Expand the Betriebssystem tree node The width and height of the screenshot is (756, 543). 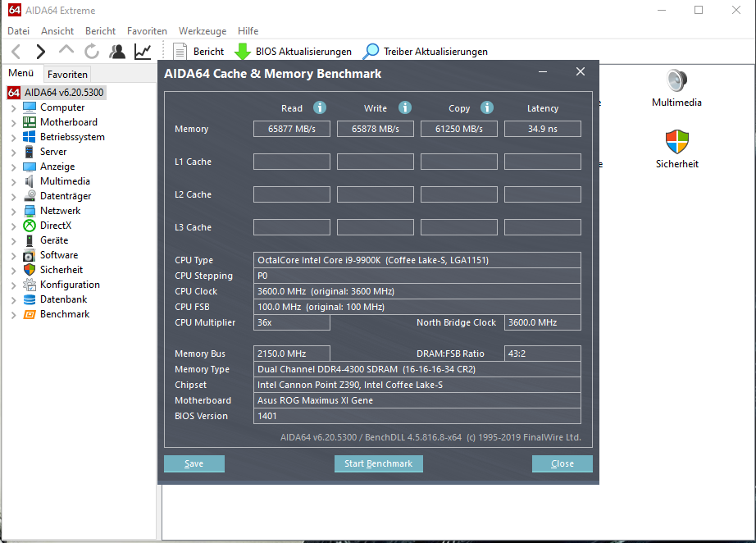(x=13, y=138)
